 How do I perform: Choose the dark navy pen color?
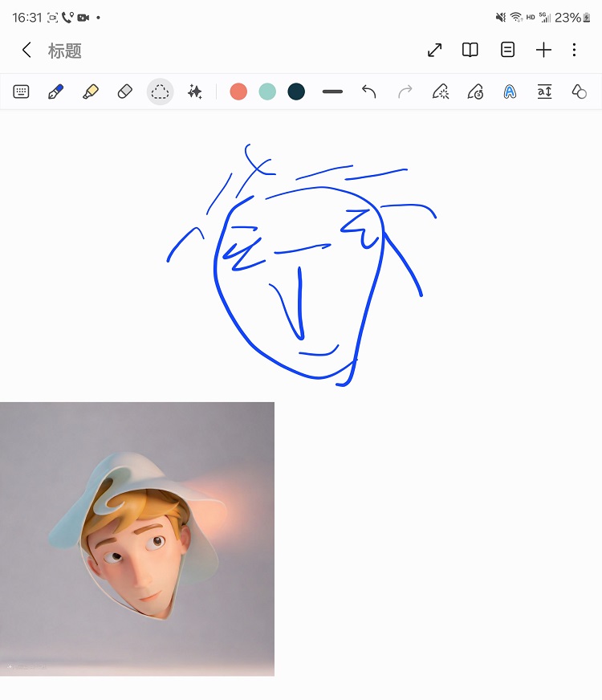(x=296, y=92)
